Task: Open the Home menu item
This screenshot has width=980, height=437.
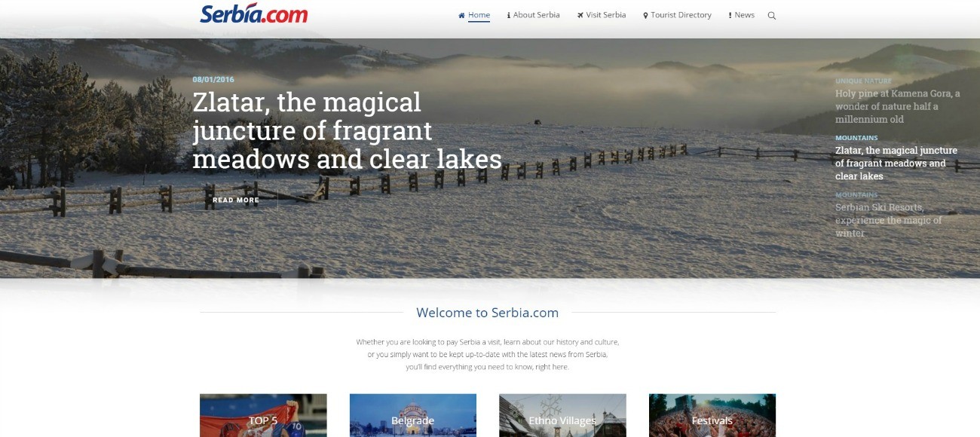Action: [x=479, y=15]
